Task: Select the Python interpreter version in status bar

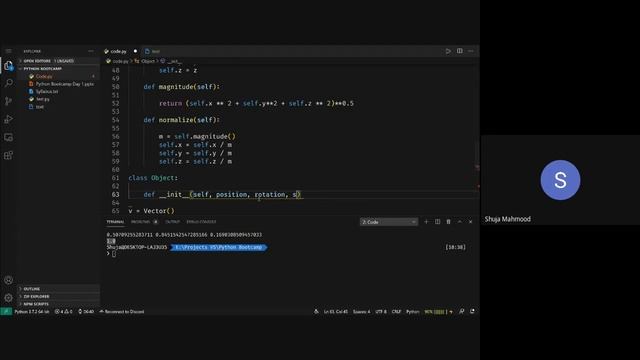Action: tap(31, 311)
